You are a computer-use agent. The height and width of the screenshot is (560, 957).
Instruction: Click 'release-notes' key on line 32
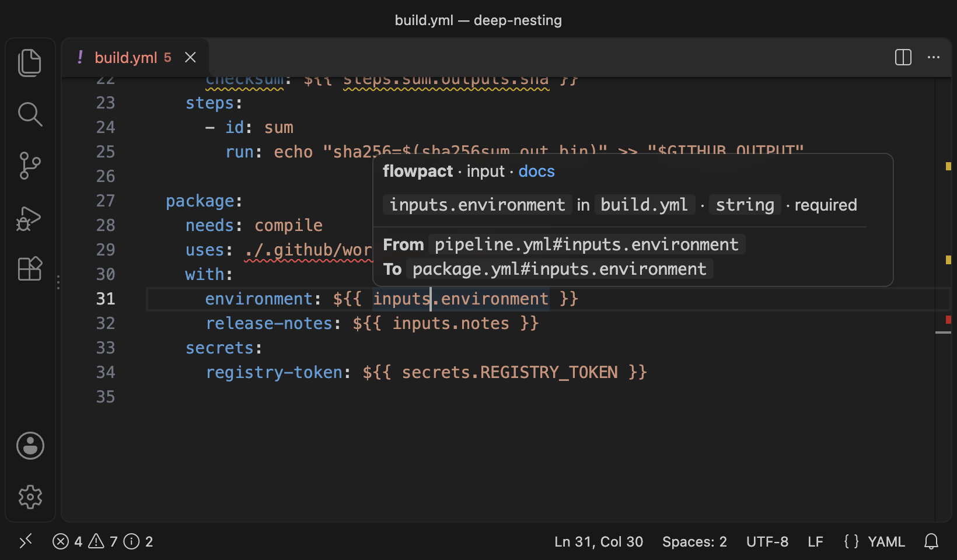coord(269,323)
